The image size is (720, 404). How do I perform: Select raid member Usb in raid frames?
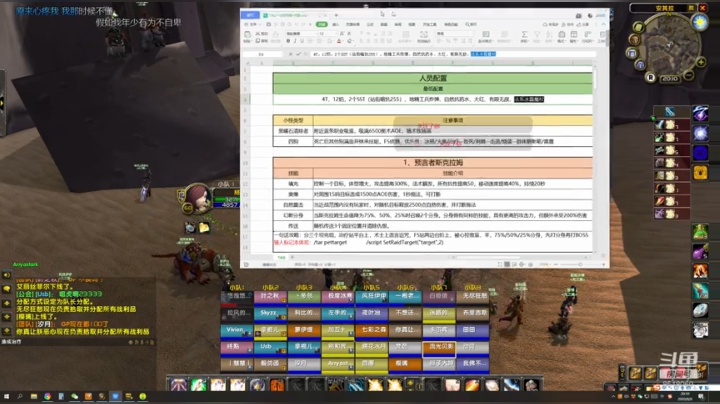(270, 347)
